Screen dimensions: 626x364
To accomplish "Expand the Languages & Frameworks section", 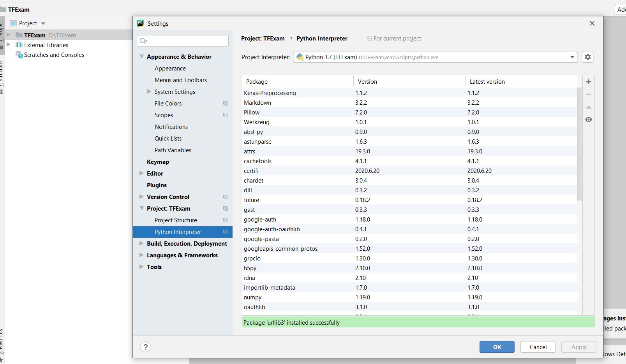I will click(142, 255).
